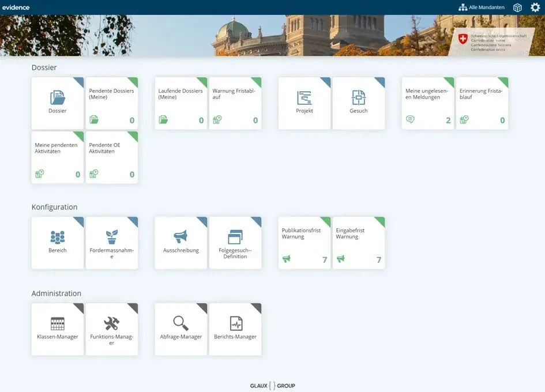Open the Abfrage-Manager magnifier icon
This screenshot has height=392, width=545.
pos(181,323)
